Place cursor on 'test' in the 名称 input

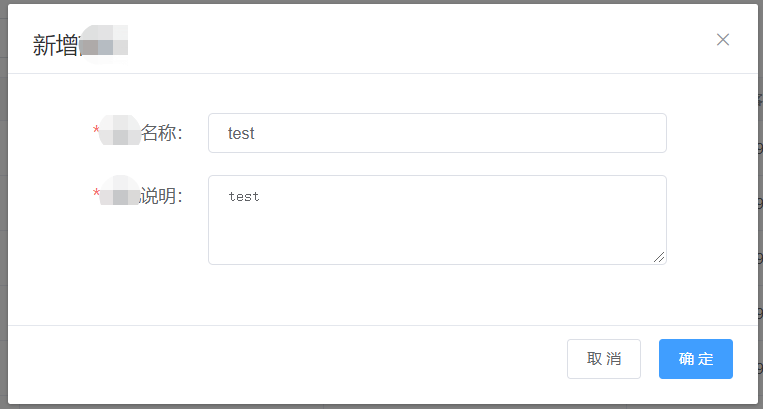pyautogui.click(x=241, y=133)
